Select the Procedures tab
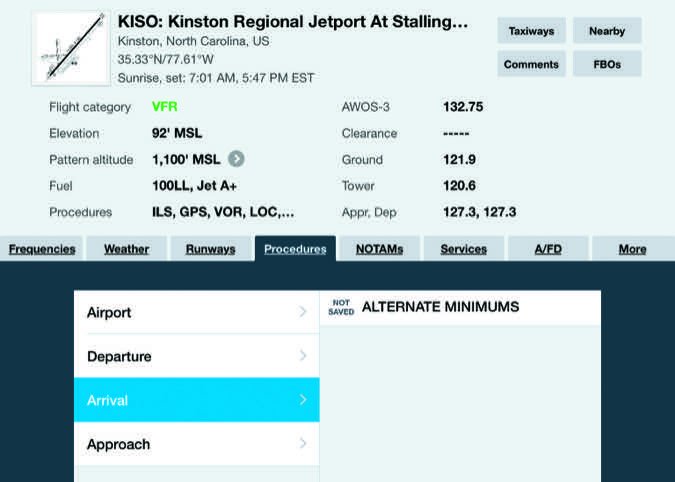This screenshot has height=482, width=675. [x=295, y=249]
